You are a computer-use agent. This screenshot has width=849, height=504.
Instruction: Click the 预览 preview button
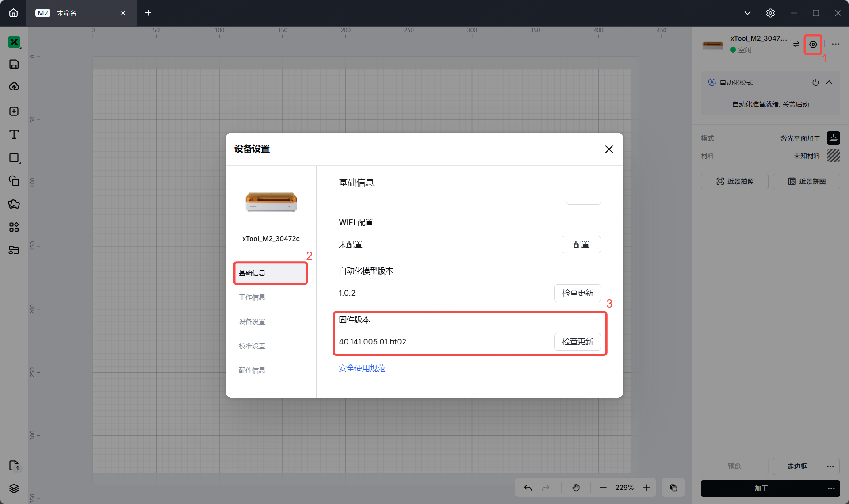click(734, 466)
